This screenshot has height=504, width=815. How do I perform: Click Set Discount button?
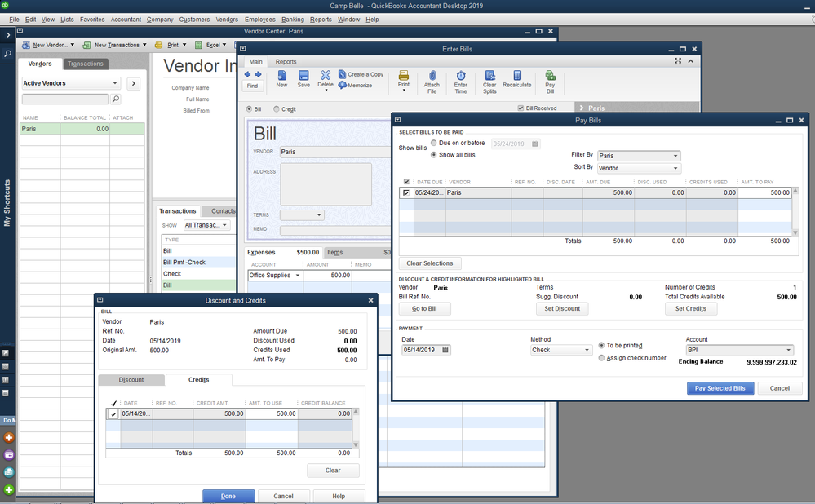tap(562, 308)
